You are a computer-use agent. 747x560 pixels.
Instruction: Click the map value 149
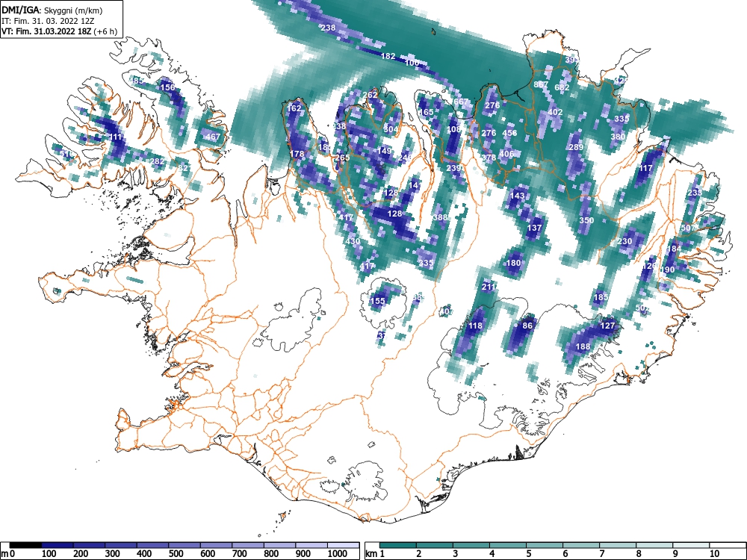(x=384, y=151)
